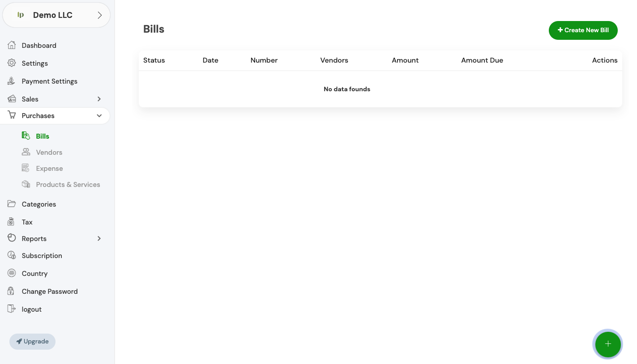This screenshot has height=364, width=637.
Task: Click the Payment Settings icon
Action: coord(12,81)
